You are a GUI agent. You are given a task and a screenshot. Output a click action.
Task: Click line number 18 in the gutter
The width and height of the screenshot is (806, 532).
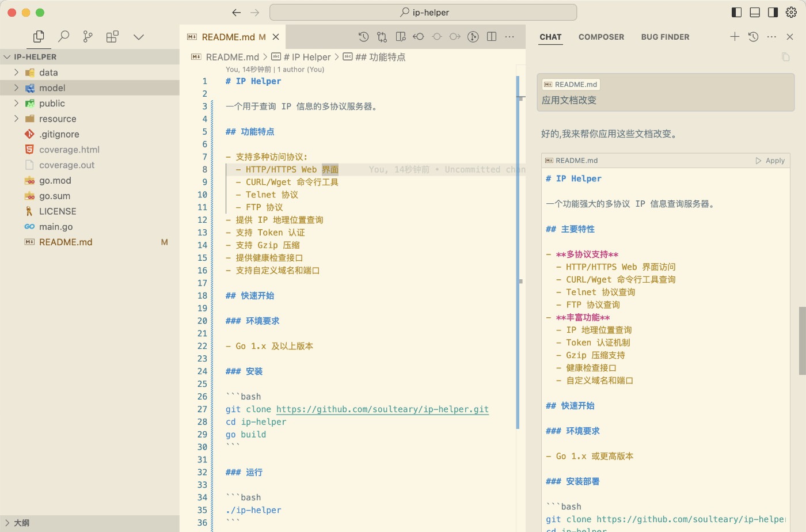point(202,295)
